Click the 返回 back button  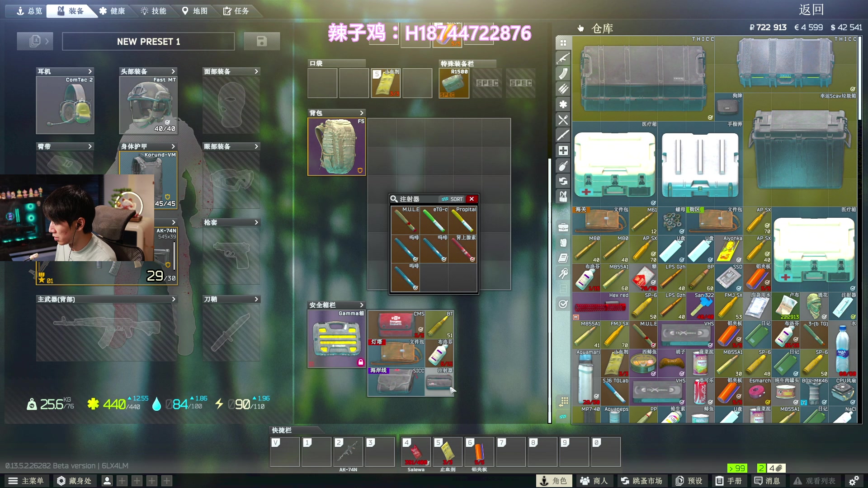click(x=811, y=9)
